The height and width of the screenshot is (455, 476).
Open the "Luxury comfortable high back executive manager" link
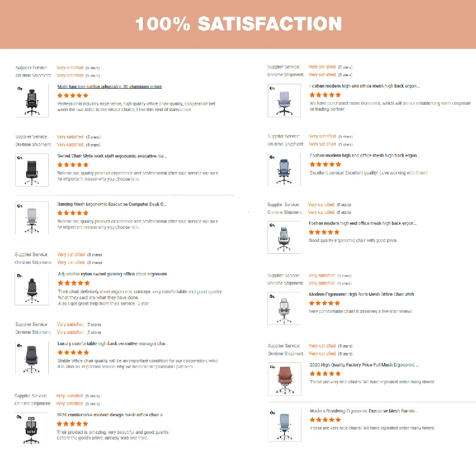click(112, 343)
